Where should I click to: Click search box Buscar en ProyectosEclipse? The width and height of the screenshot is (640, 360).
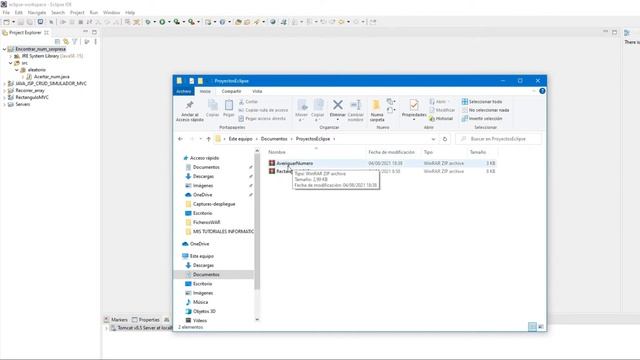pyautogui.click(x=499, y=139)
